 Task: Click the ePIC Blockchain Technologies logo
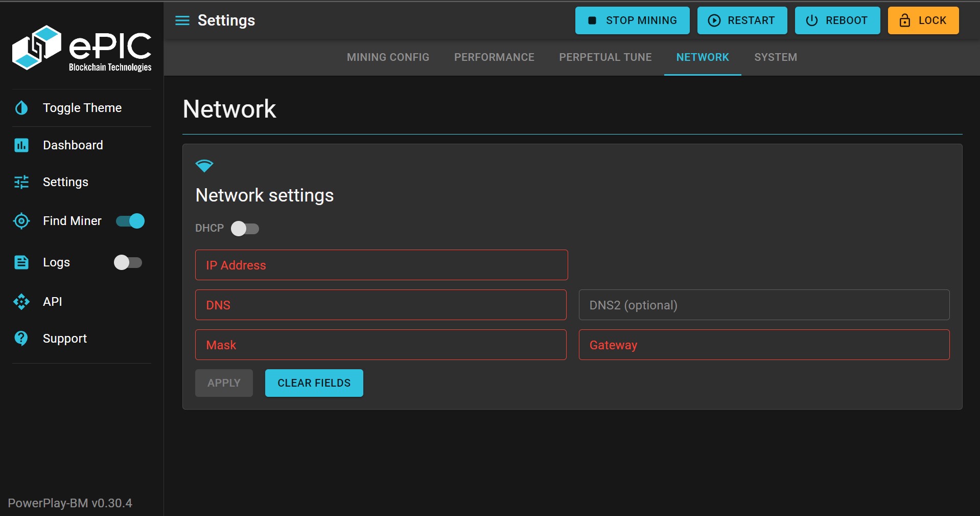coord(82,48)
